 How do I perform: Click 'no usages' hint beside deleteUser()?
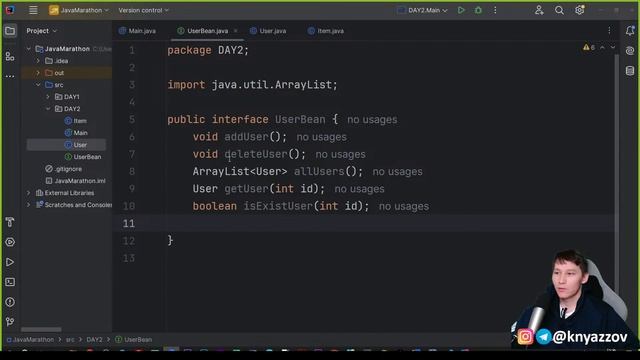[x=340, y=154]
